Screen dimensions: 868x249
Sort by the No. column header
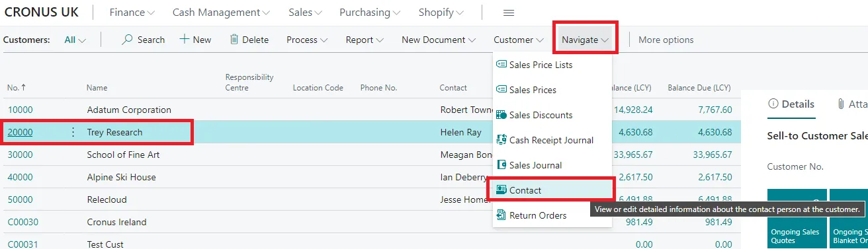[17, 87]
